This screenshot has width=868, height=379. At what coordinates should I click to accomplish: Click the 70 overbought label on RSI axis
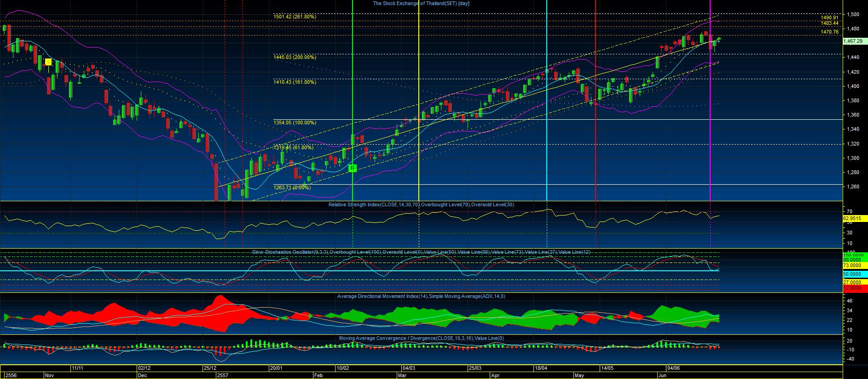click(850, 212)
